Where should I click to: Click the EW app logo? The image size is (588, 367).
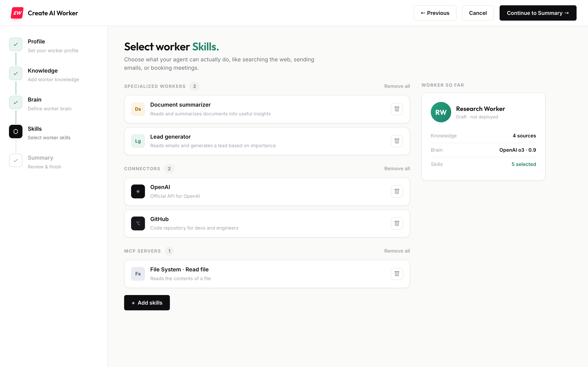tap(17, 13)
